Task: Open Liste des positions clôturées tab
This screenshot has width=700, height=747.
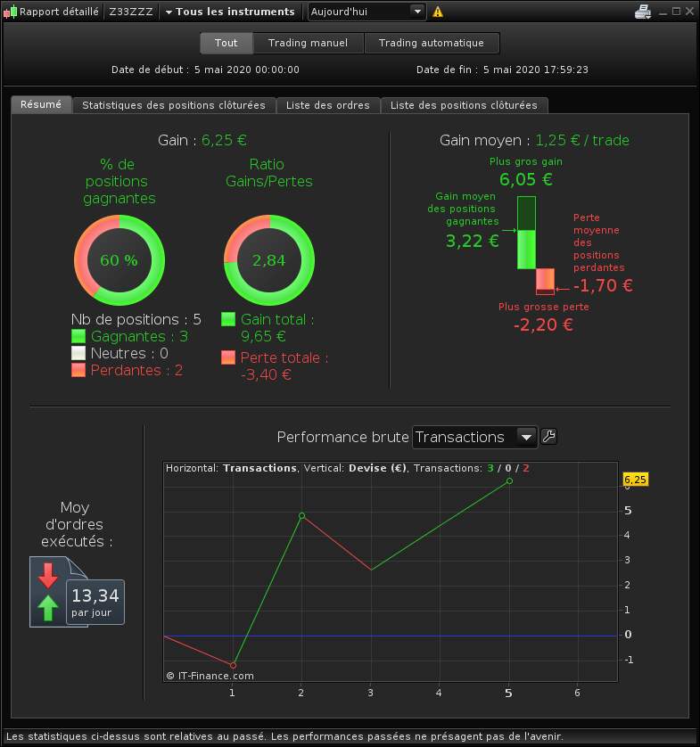Action: point(464,105)
